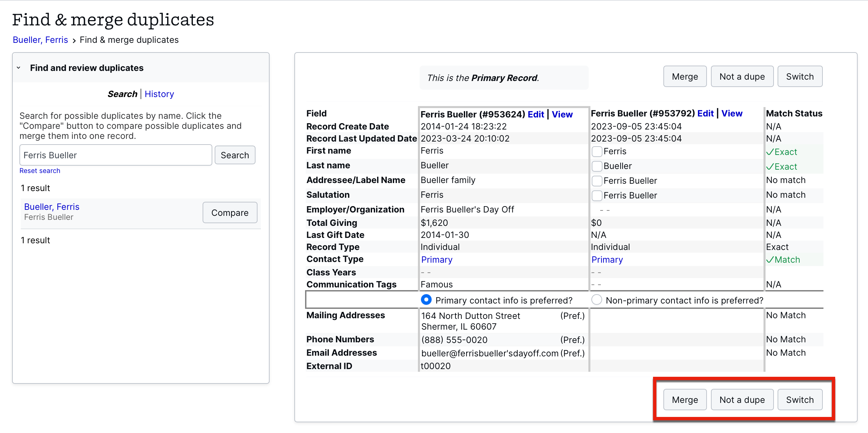The image size is (868, 433).
Task: Check the Last name Bueller checkbox
Action: (596, 166)
